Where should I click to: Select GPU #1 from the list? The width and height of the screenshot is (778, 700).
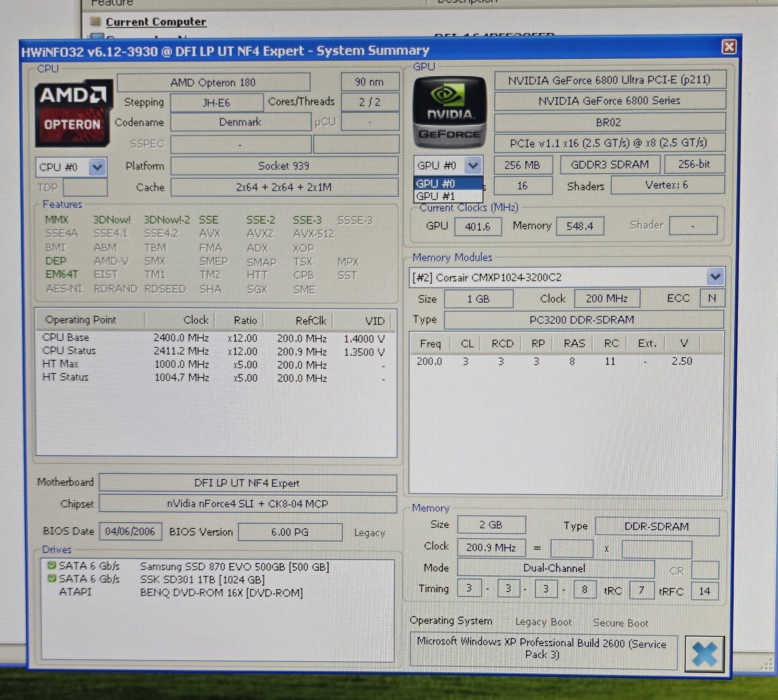(448, 196)
